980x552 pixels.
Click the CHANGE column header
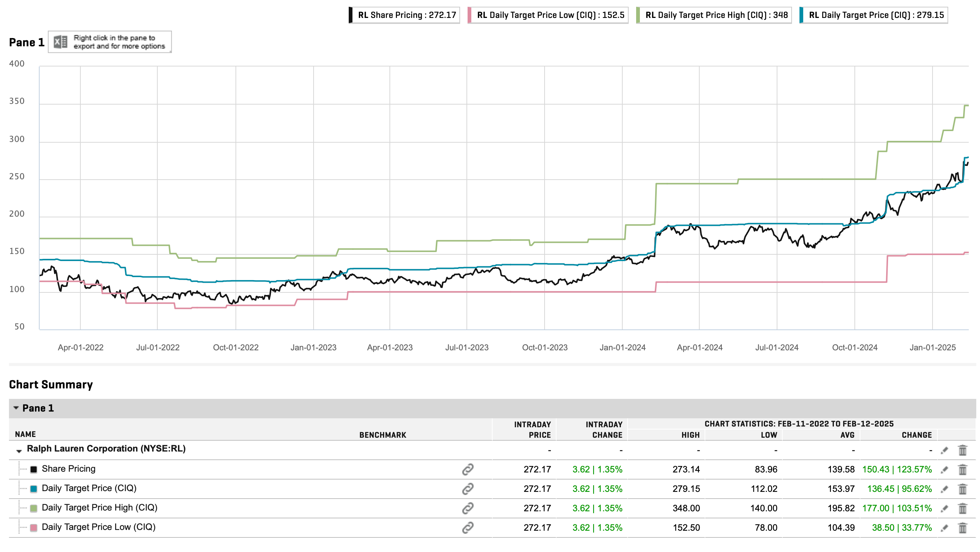(917, 435)
